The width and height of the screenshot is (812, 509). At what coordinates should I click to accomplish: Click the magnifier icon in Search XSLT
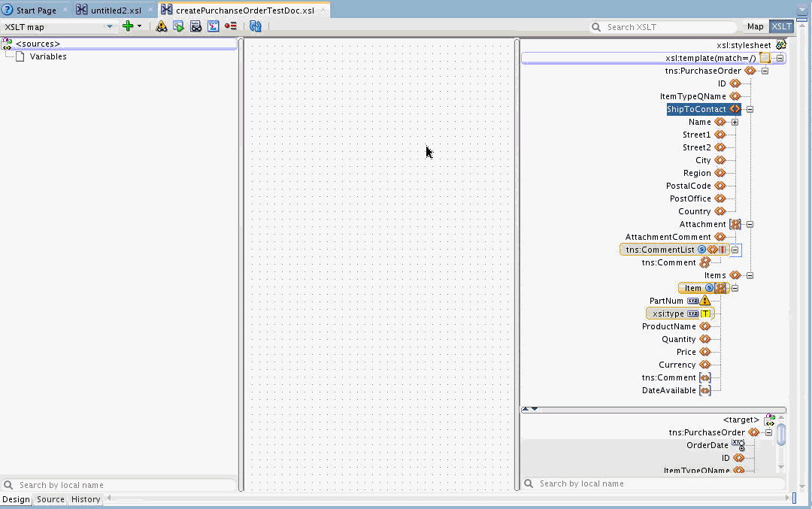point(596,27)
